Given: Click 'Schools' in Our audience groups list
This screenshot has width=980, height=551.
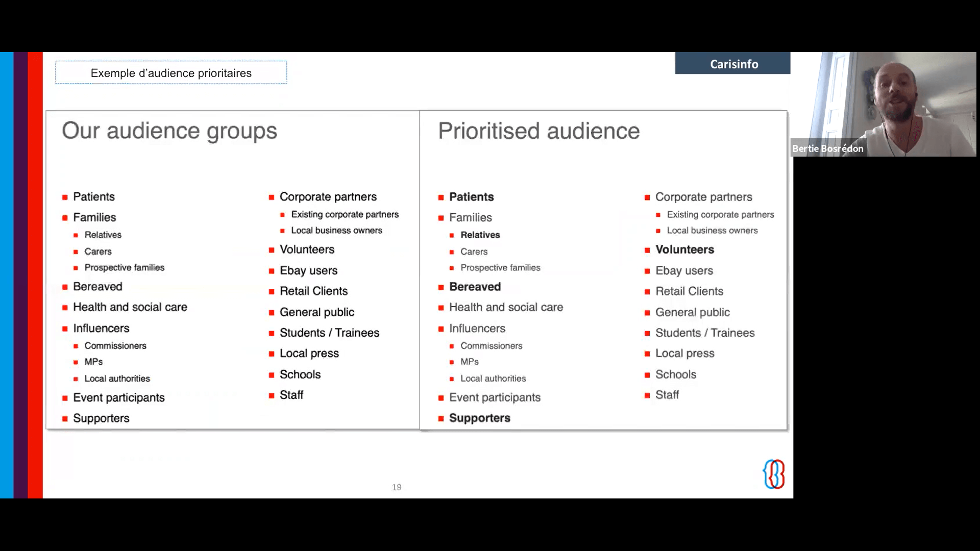Looking at the screenshot, I should (x=300, y=374).
